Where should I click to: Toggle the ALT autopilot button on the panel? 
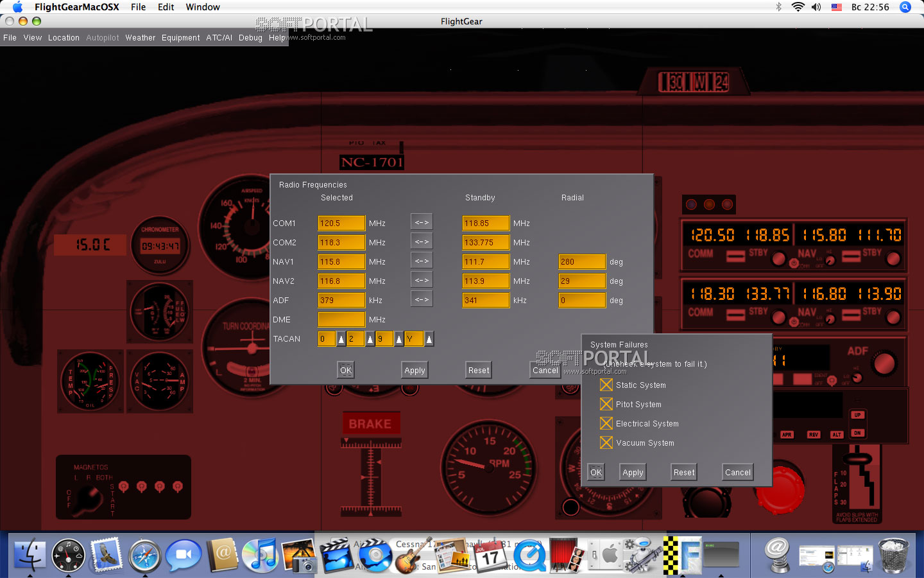(x=837, y=435)
